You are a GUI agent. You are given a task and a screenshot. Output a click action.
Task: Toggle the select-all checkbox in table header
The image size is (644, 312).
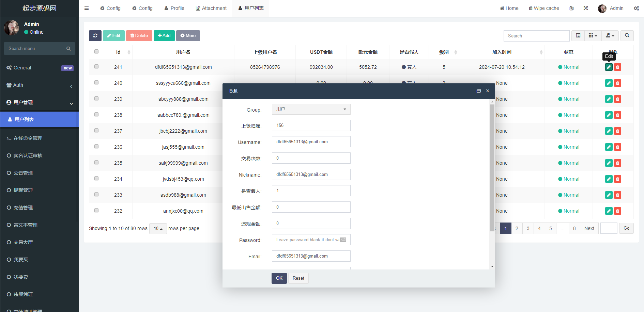96,52
